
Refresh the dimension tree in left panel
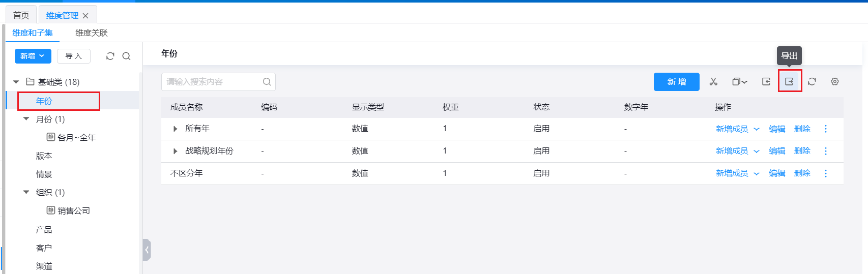tap(110, 56)
